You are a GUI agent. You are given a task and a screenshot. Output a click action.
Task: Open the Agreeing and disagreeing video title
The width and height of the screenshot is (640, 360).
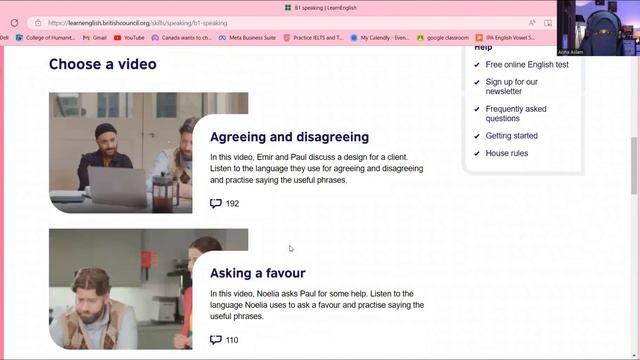click(289, 137)
